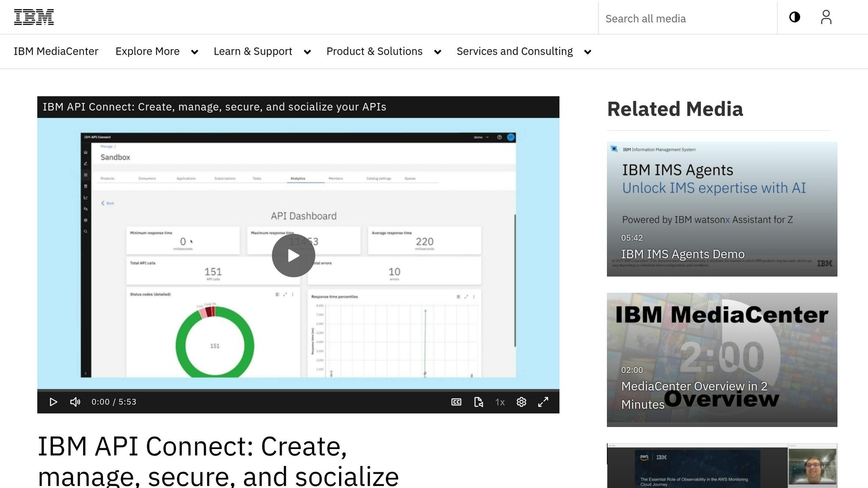This screenshot has height=488, width=868.
Task: Change playback speed from 1x
Action: pos(499,402)
